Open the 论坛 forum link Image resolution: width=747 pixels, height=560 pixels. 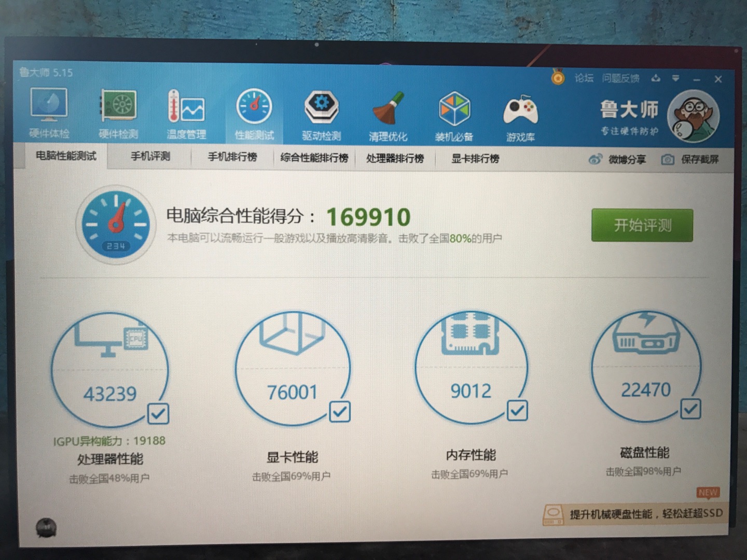coord(584,78)
